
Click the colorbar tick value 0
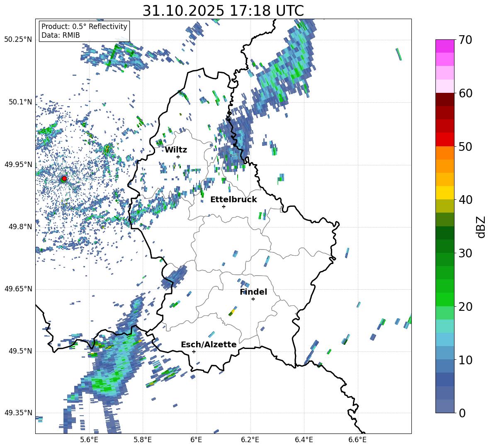(x=462, y=413)
